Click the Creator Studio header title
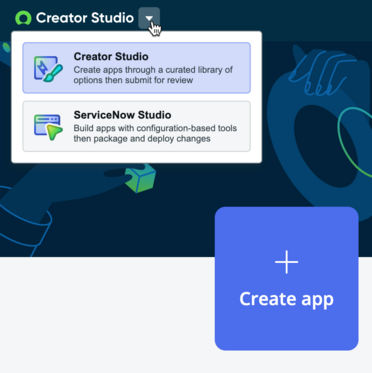The width and height of the screenshot is (372, 373). (x=85, y=18)
